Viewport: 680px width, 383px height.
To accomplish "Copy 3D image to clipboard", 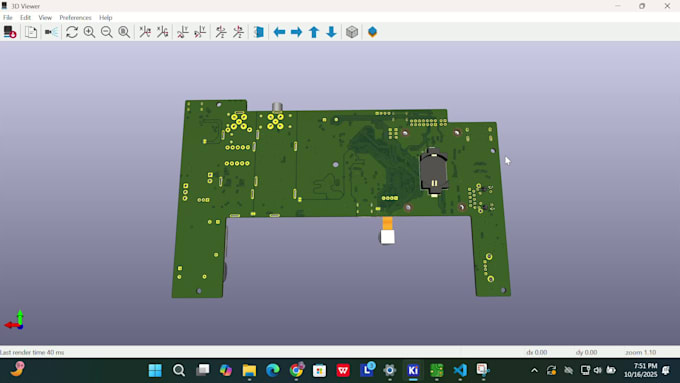I will [x=30, y=32].
